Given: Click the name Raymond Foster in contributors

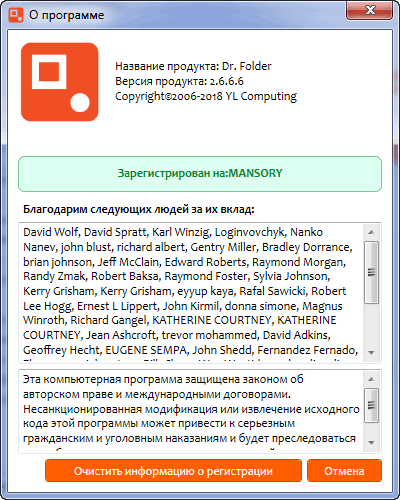Looking at the screenshot, I should 206,276.
